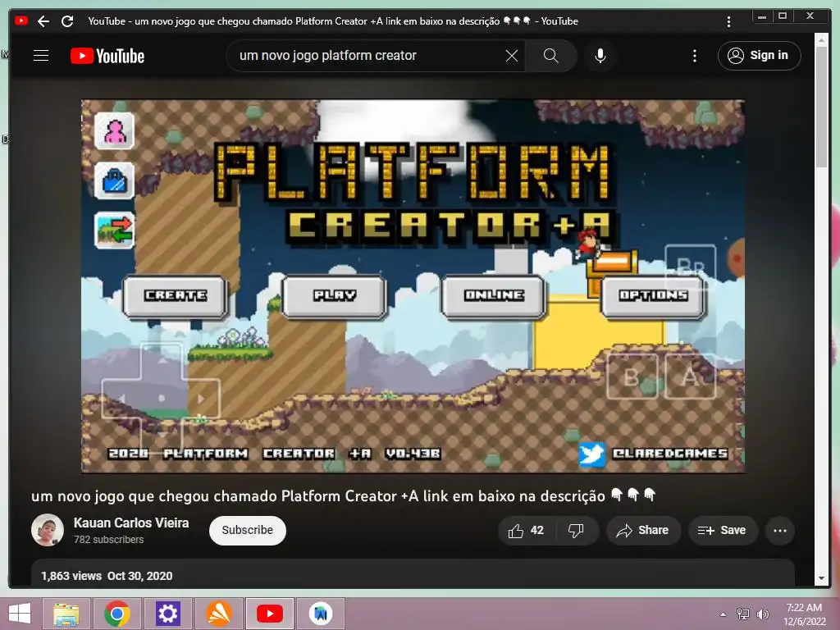
Task: Open File Explorer from the taskbar
Action: pyautogui.click(x=66, y=614)
